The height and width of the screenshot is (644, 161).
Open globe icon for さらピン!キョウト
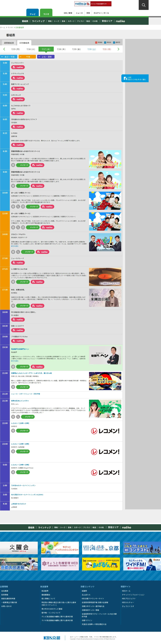pyautogui.click(x=13, y=252)
